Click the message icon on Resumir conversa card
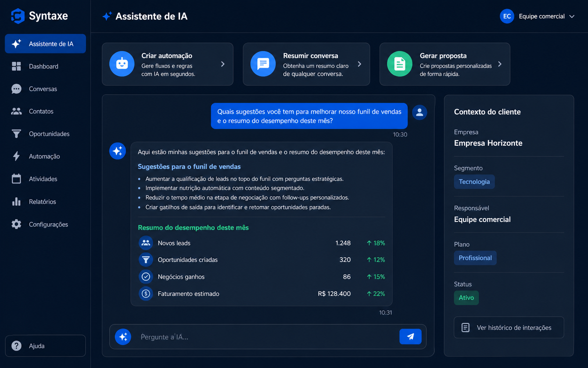 point(263,64)
